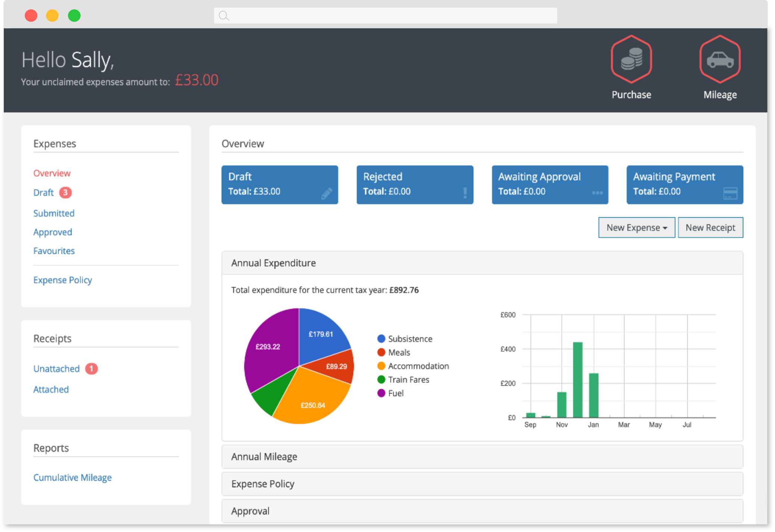This screenshot has width=775, height=532.
Task: Open Favourites in the Expenses menu
Action: pyautogui.click(x=54, y=251)
